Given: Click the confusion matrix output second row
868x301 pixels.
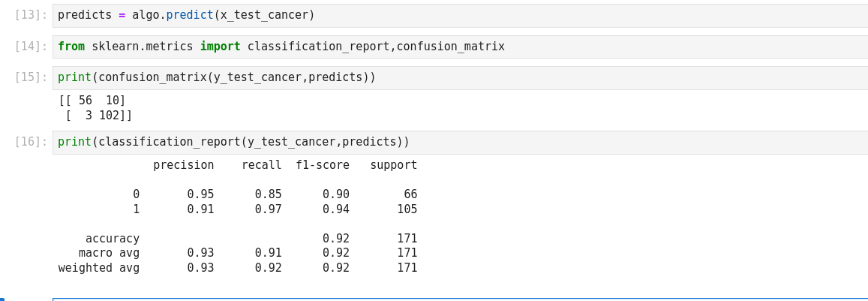Looking at the screenshot, I should 98,116.
